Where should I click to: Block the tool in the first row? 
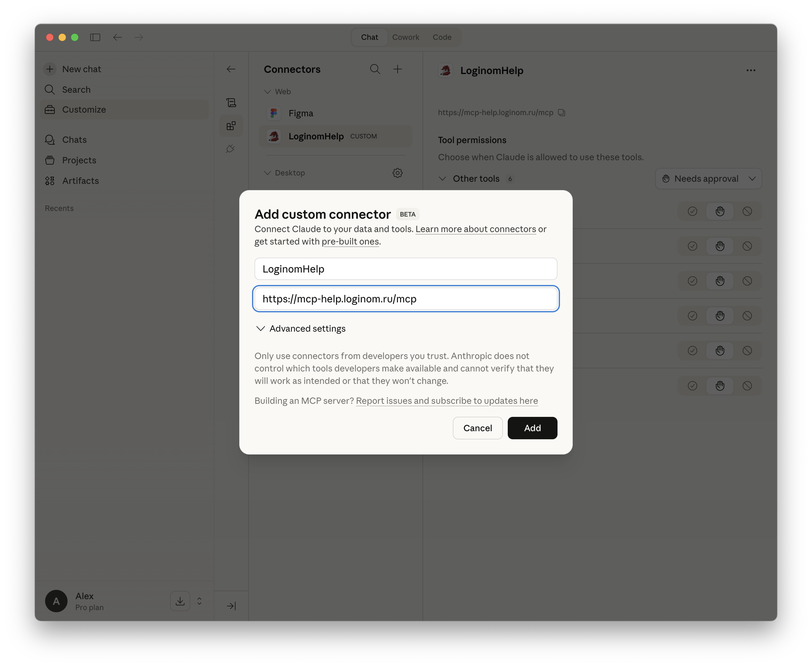[747, 211]
